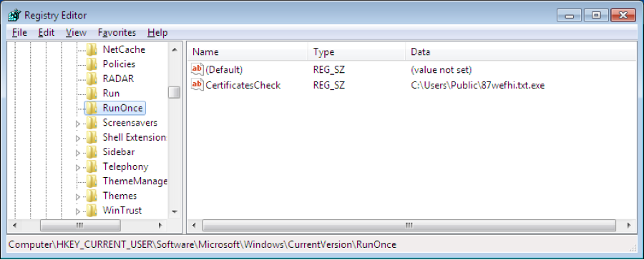
Task: Click the Registry Editor title bar icon
Action: point(14,15)
